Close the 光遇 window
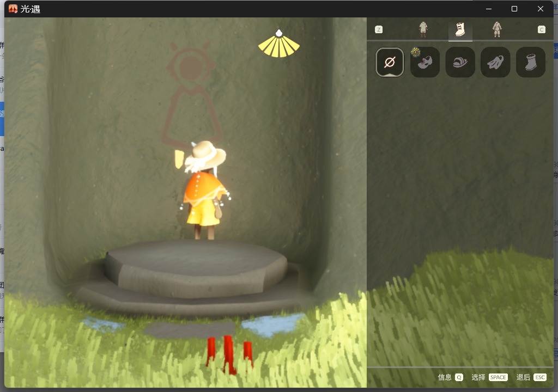Viewport: 558px width, 392px height. pyautogui.click(x=540, y=9)
